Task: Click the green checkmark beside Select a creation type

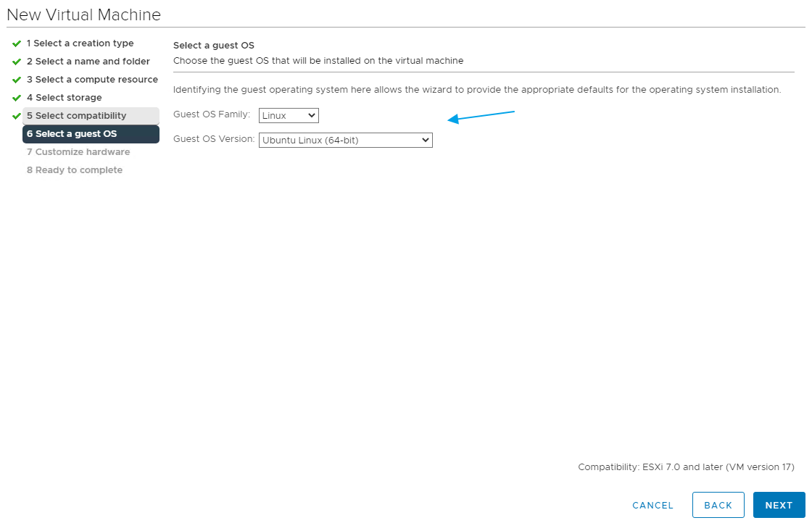Action: click(17, 43)
